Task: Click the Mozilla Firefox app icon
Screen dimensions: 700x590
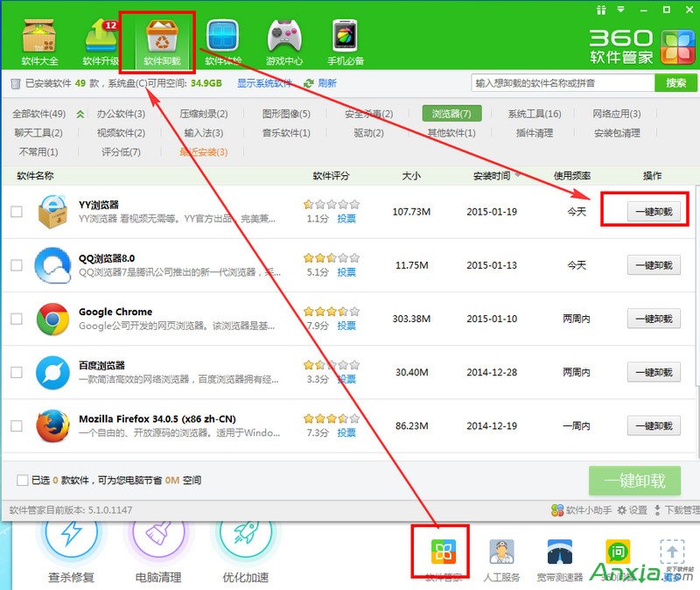Action: (52, 425)
